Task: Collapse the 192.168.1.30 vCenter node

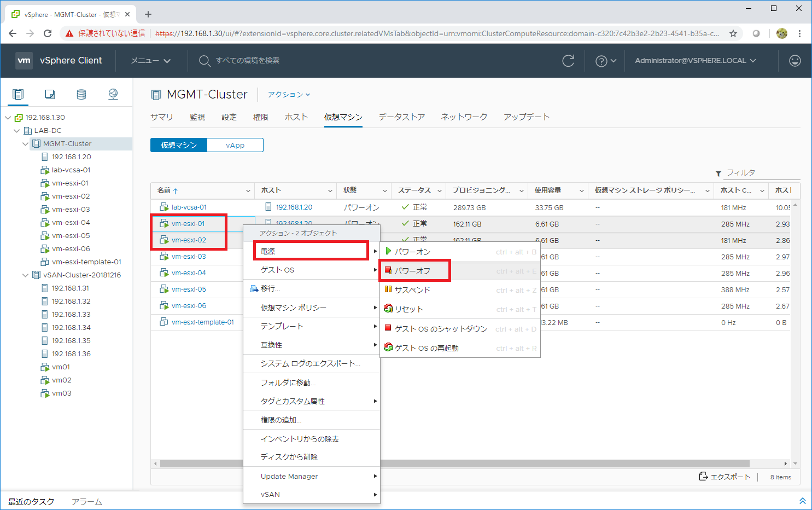Action: 8,118
